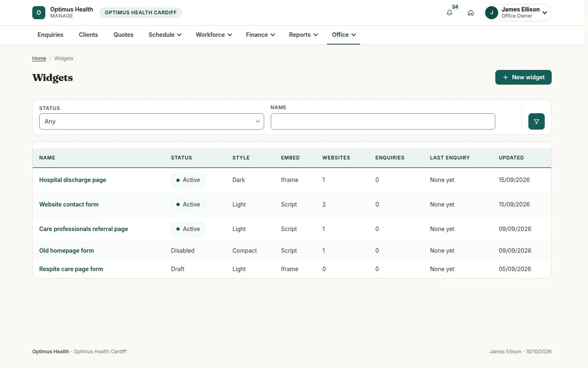Click the Optimus Health Cardiff badge
This screenshot has width=588, height=368.
[141, 13]
